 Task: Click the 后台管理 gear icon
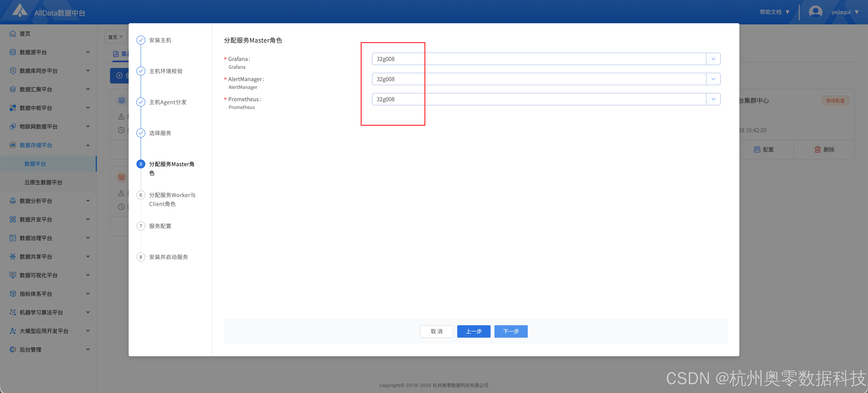point(13,349)
